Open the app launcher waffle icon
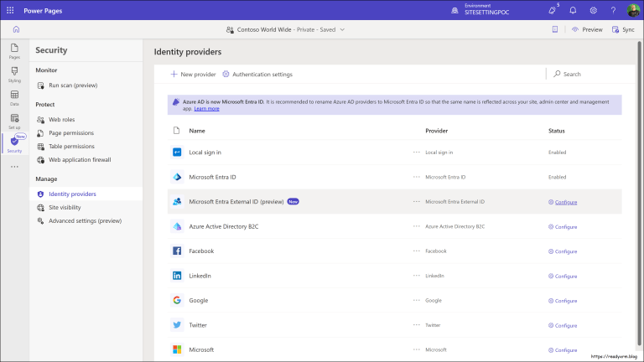644x362 pixels. pos(10,11)
